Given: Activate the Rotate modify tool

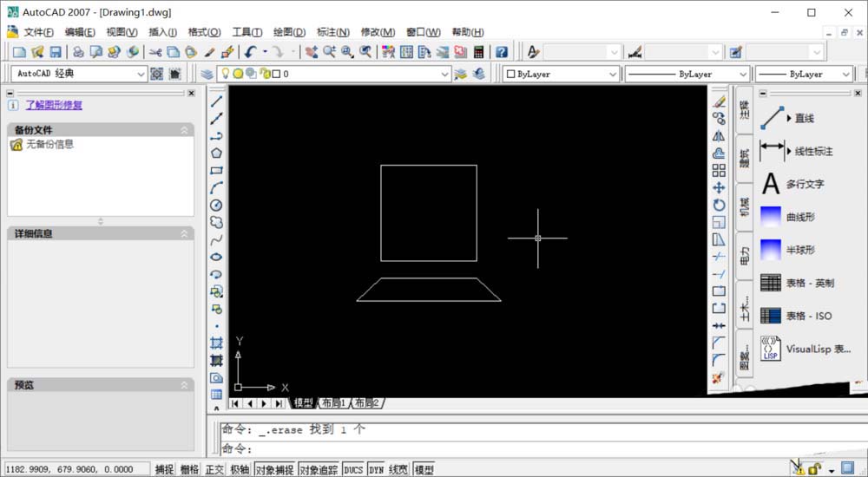Looking at the screenshot, I should click(x=719, y=205).
